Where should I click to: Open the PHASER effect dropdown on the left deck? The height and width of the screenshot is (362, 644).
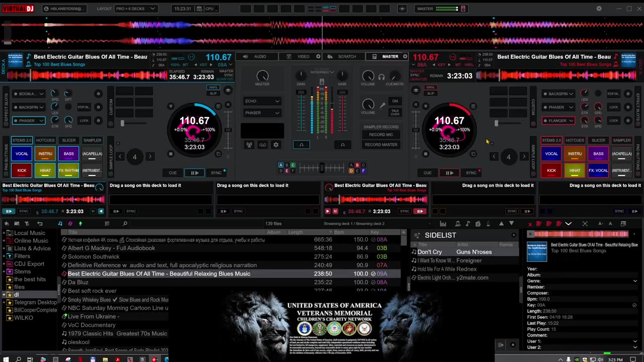(x=29, y=121)
